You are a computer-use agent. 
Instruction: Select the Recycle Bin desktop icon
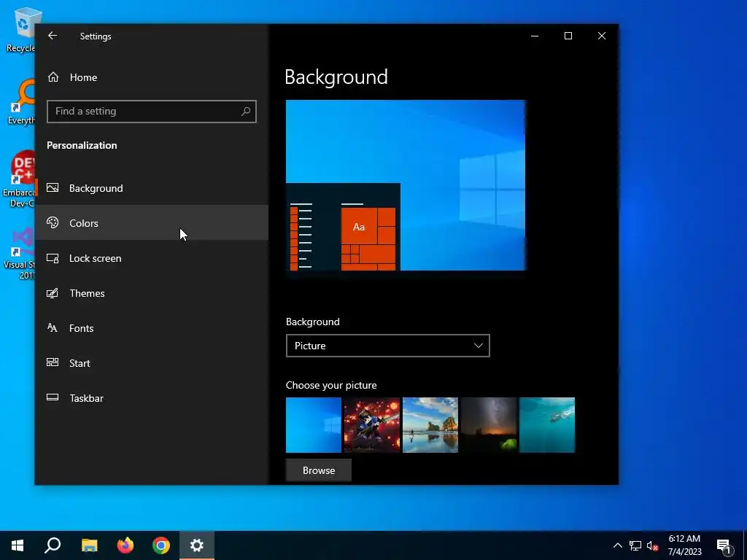coord(20,29)
